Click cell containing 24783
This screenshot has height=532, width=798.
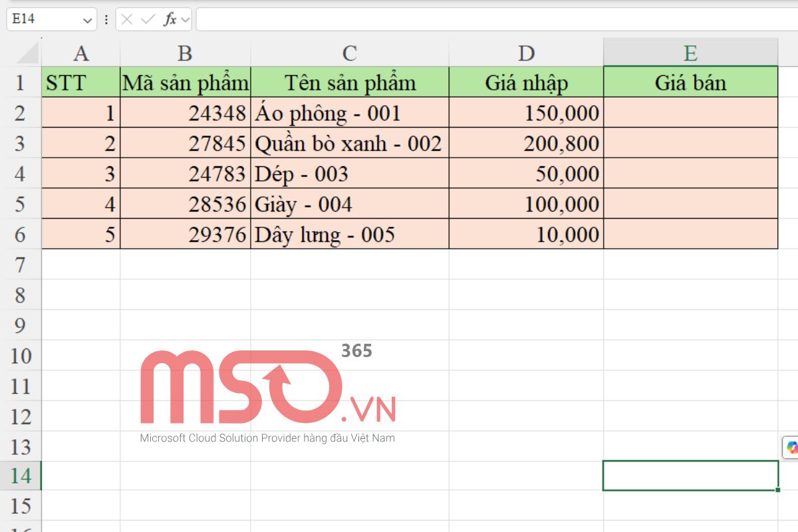(186, 174)
